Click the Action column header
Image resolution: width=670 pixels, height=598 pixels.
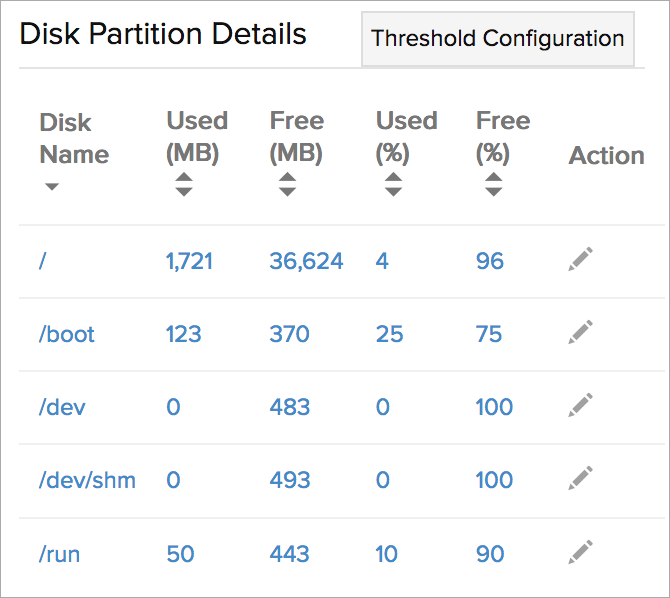point(606,156)
